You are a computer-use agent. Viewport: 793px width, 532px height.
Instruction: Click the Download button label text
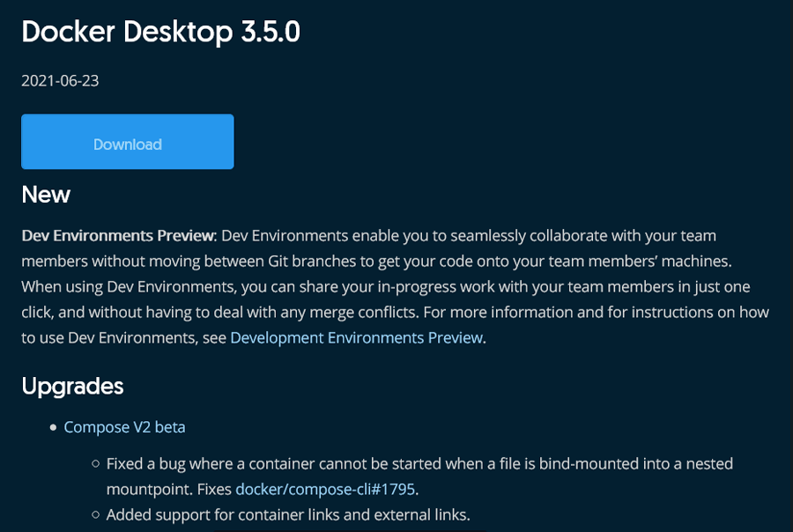click(127, 143)
